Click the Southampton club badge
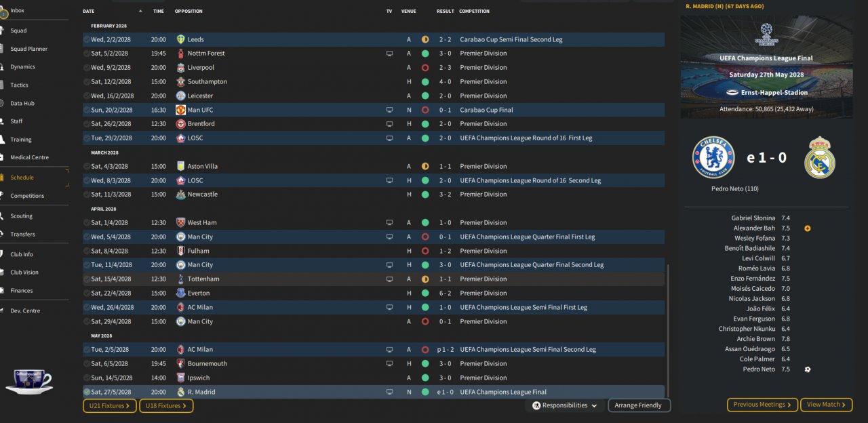The width and height of the screenshot is (868, 423). 180,82
